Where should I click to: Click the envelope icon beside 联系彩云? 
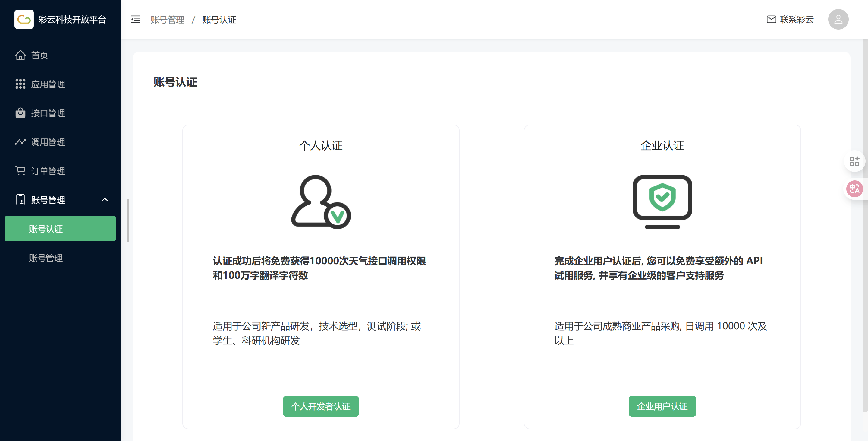pos(771,19)
